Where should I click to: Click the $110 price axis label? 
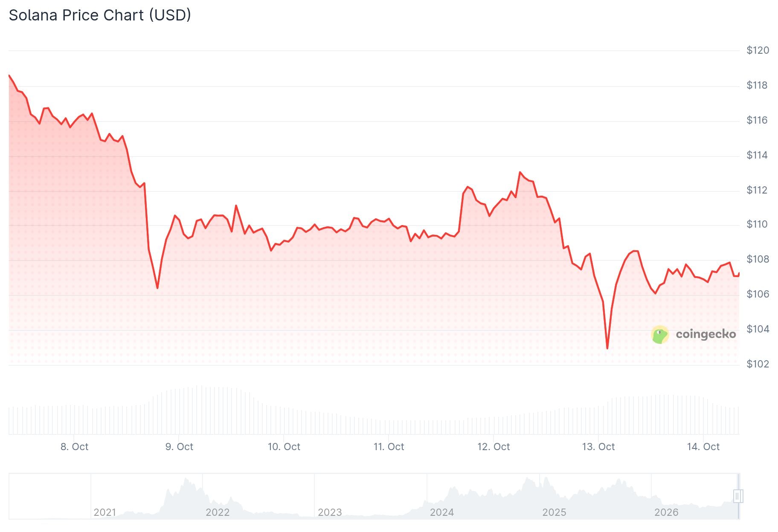point(758,224)
